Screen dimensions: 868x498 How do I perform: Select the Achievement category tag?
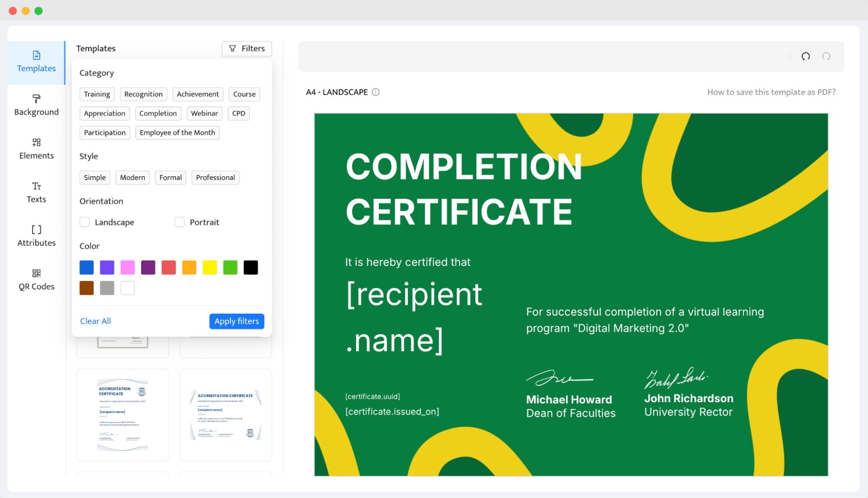[198, 94]
